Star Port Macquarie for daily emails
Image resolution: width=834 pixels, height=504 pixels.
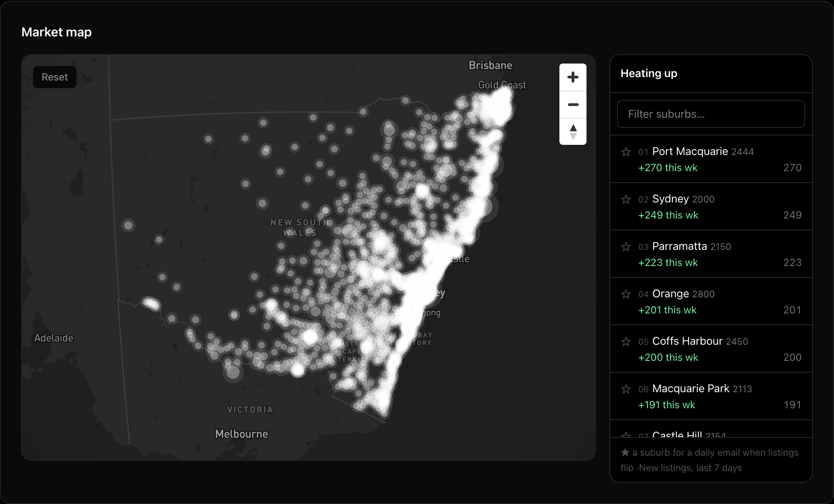(x=626, y=152)
